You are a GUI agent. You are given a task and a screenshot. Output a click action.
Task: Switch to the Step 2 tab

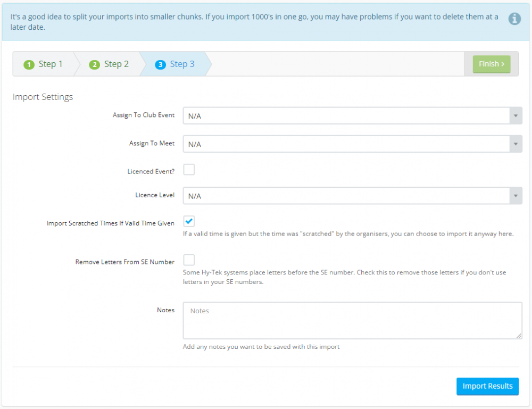pos(116,64)
